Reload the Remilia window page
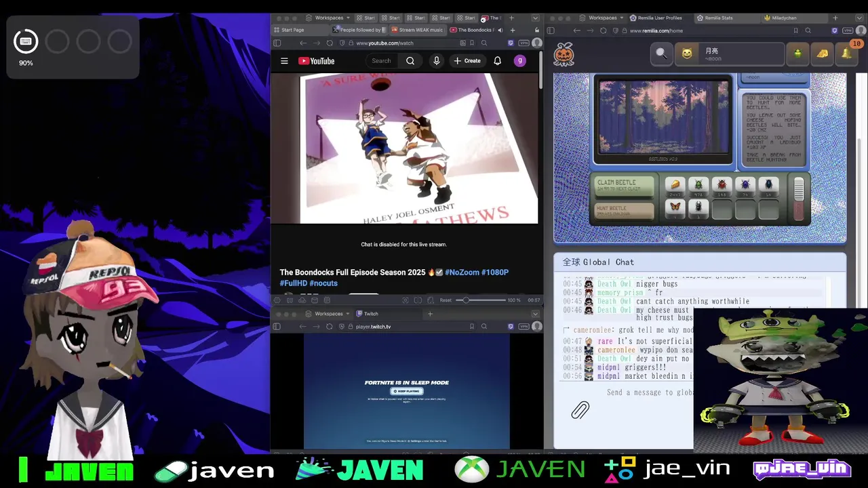Viewport: 868px width, 488px height. (x=603, y=30)
